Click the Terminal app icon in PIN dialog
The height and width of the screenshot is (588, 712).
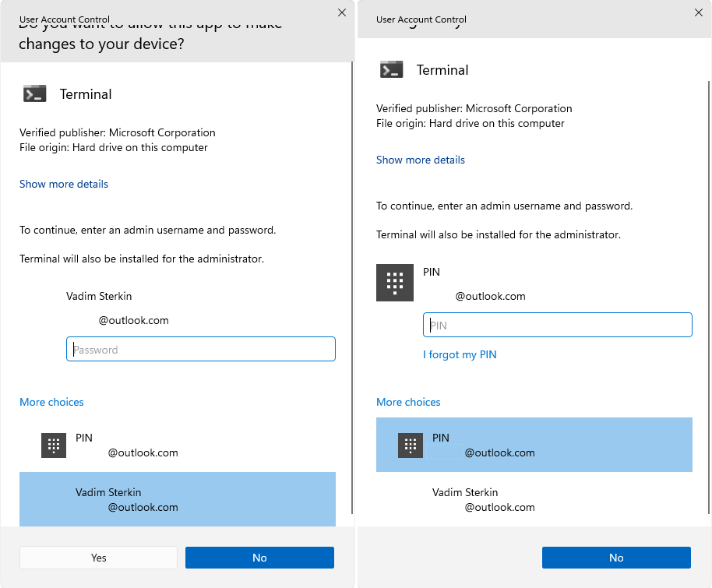(x=391, y=69)
